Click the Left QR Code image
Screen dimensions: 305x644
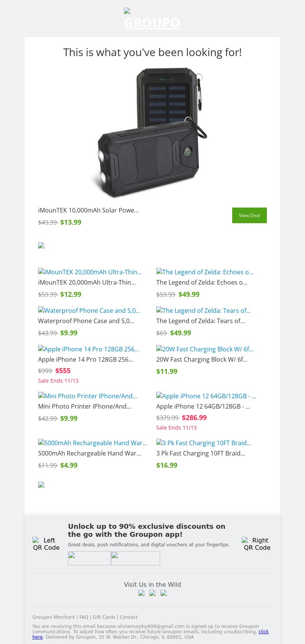click(46, 544)
